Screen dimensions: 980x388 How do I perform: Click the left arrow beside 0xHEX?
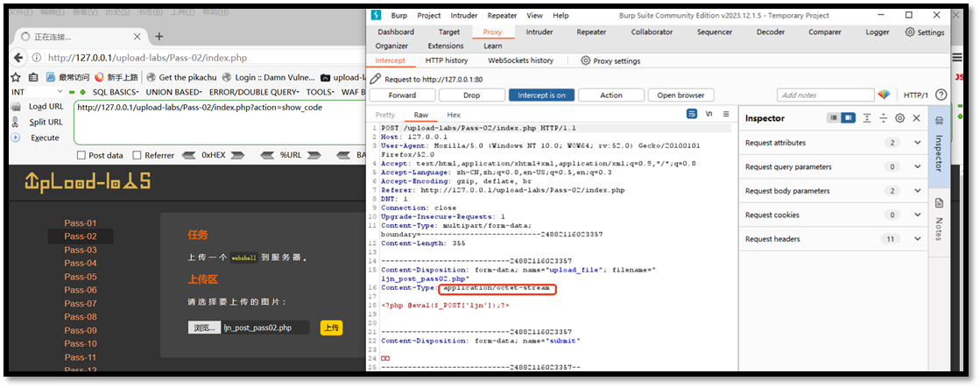[189, 155]
